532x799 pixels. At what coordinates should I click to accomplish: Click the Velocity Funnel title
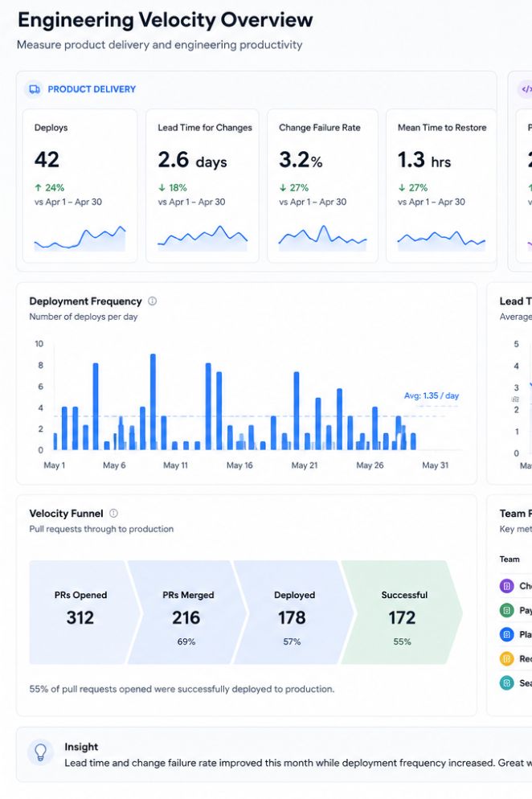coord(66,513)
